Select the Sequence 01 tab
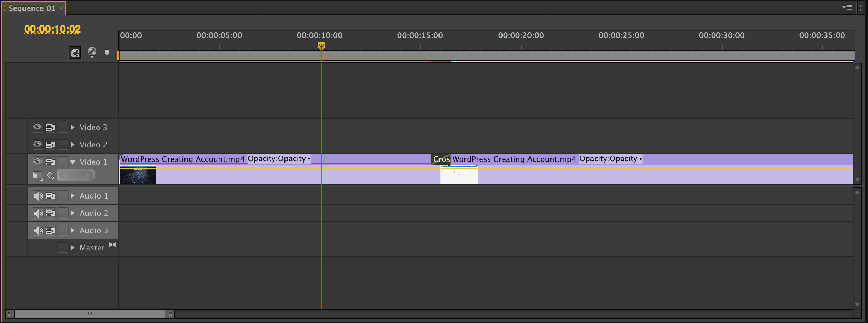 point(32,8)
